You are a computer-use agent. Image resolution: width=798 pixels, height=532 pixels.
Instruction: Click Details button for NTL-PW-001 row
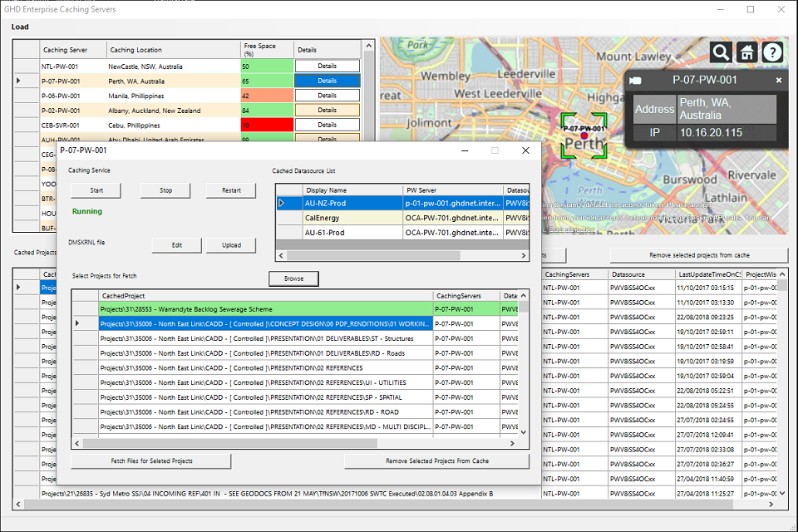click(x=327, y=66)
